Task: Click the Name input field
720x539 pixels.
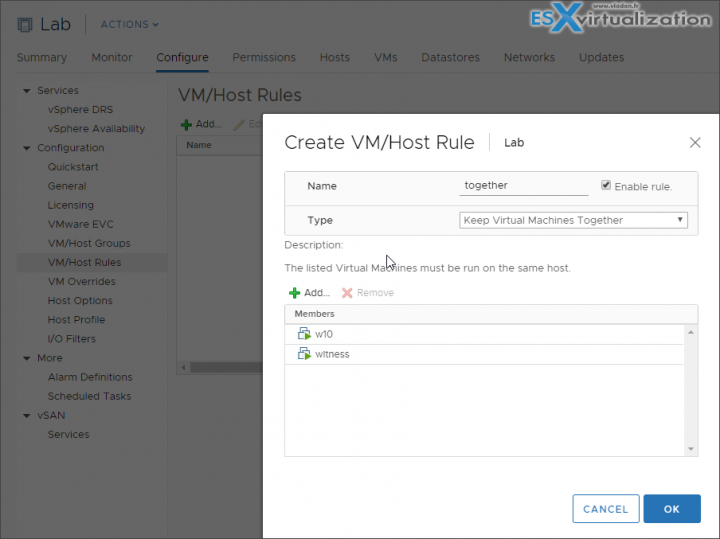Action: (x=523, y=186)
